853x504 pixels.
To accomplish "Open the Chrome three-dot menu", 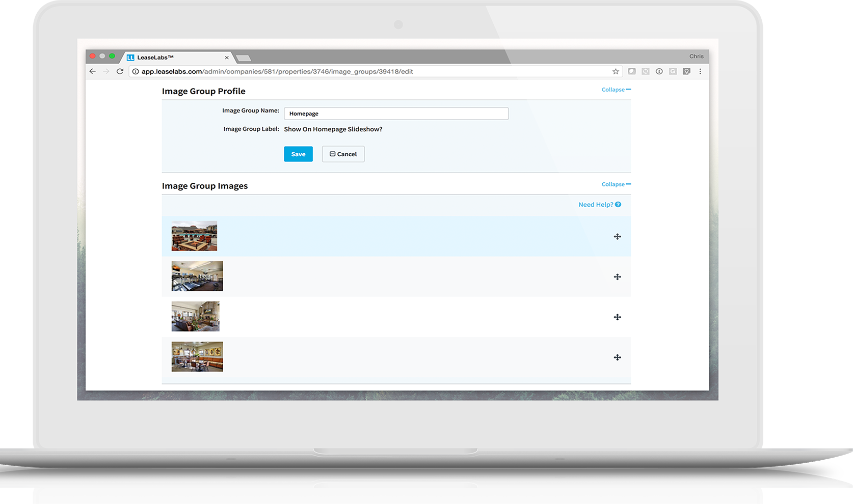I will (x=700, y=71).
